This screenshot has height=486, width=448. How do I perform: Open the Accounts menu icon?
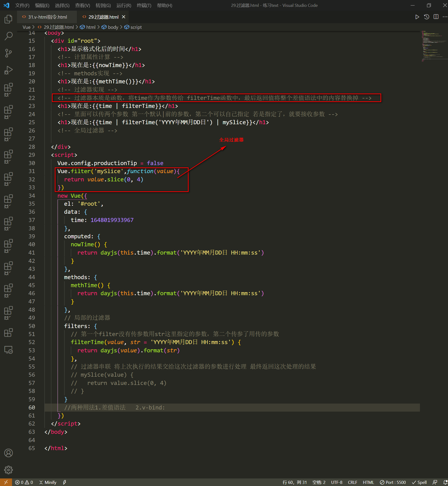pos(8,453)
